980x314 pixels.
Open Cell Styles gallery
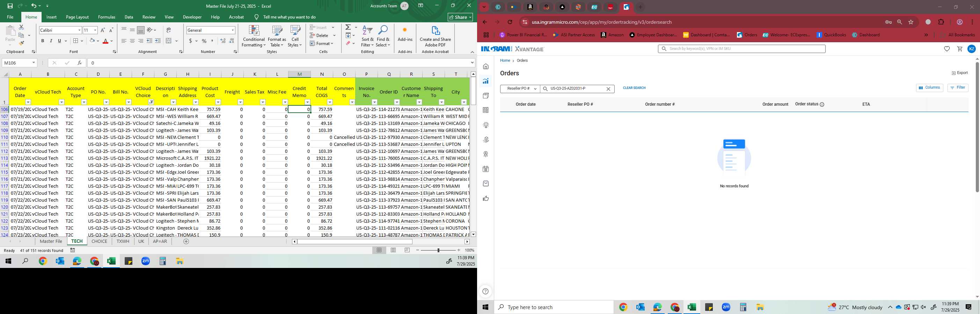pos(295,36)
